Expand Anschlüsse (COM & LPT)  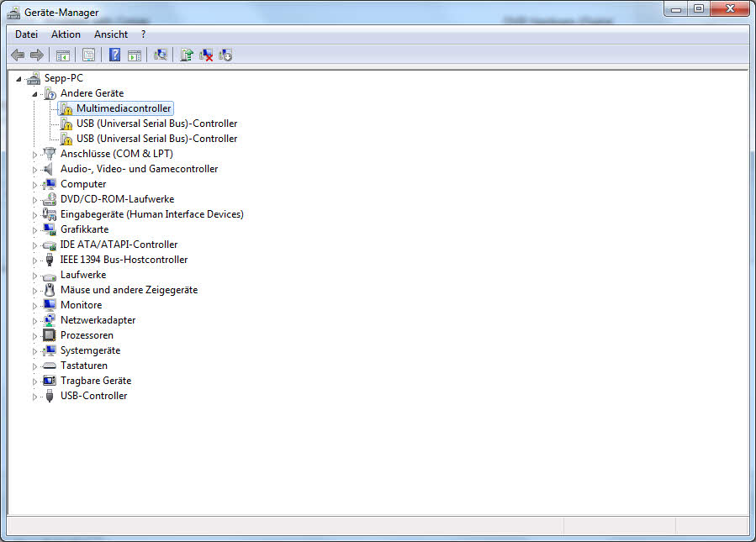click(34, 155)
